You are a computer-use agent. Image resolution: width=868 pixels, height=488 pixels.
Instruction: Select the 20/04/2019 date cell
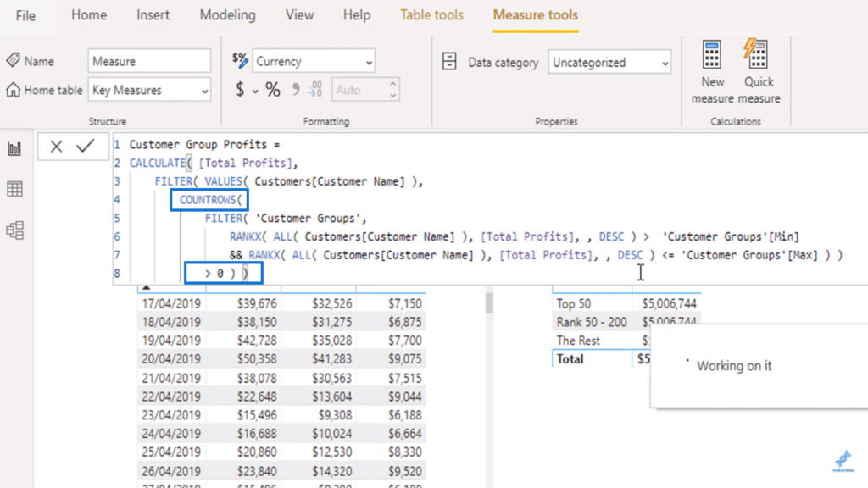click(171, 359)
